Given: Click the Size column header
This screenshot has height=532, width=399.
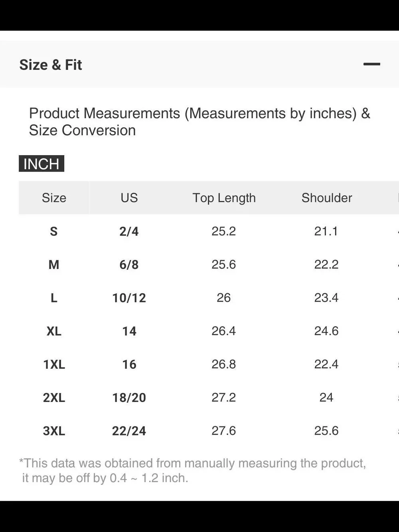Looking at the screenshot, I should coord(54,198).
